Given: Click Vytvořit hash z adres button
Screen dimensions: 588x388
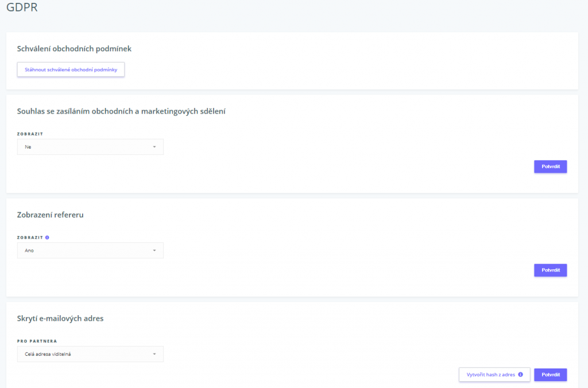Looking at the screenshot, I should (x=494, y=374).
